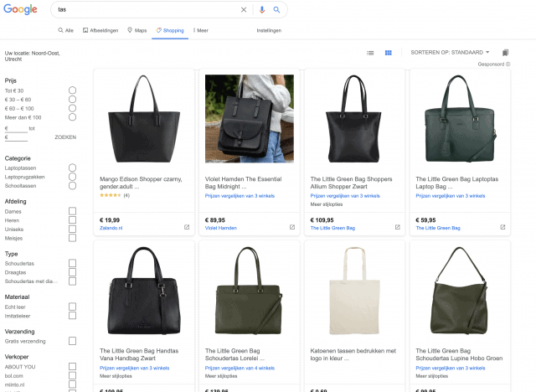This screenshot has width=536, height=392.
Task: Open Mango Edison Shopper product image
Action: tap(144, 119)
